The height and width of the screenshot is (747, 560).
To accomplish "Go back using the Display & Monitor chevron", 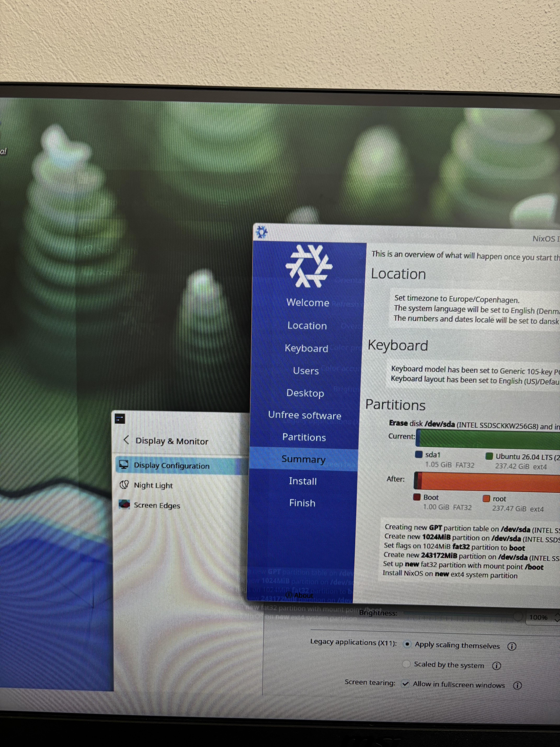I will 126,440.
